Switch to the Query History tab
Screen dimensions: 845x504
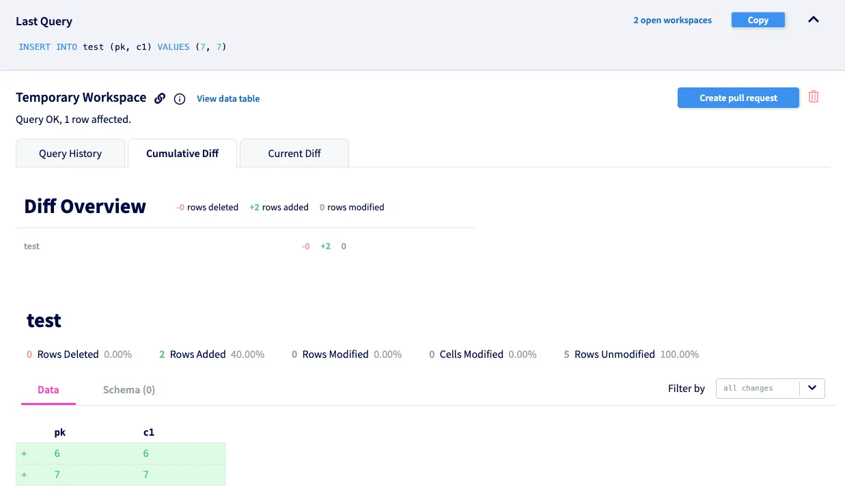tap(70, 153)
